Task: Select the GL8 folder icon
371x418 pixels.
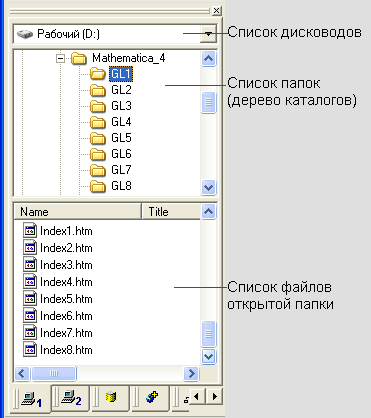Action: [98, 186]
